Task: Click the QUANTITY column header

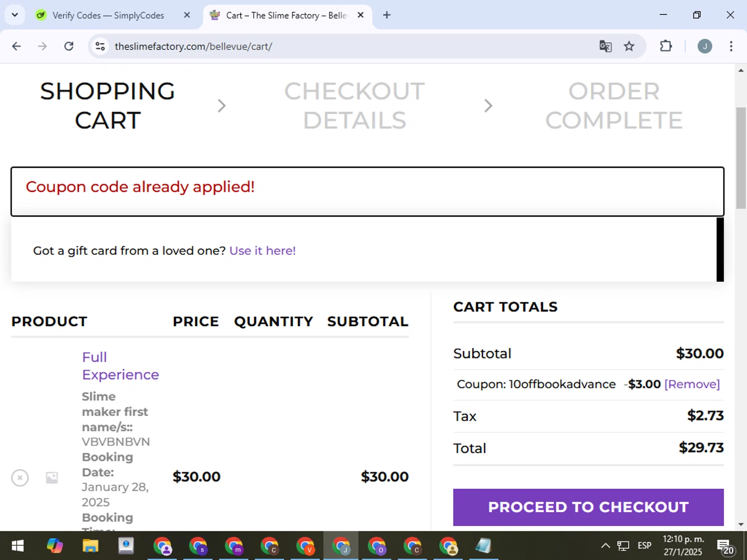Action: pos(273,322)
